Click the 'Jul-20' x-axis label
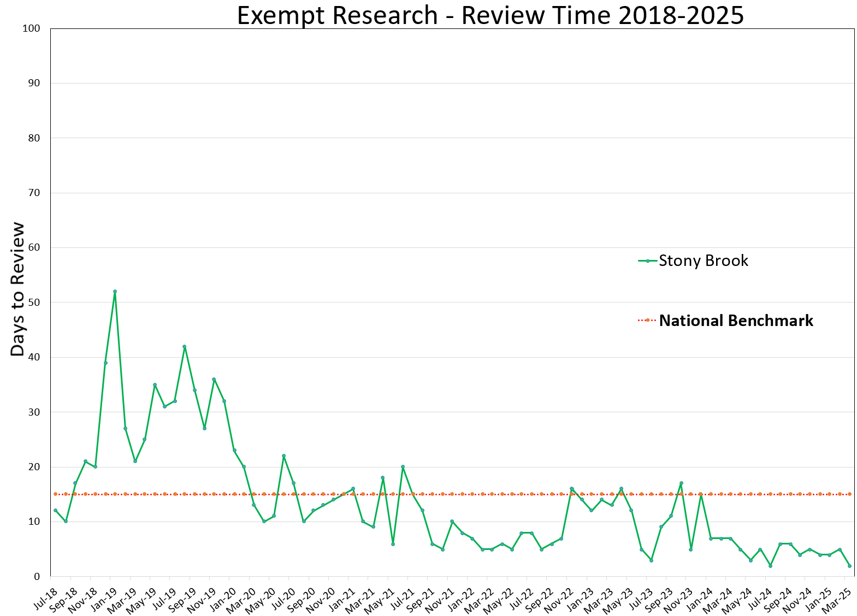The width and height of the screenshot is (857, 616). coord(284,599)
